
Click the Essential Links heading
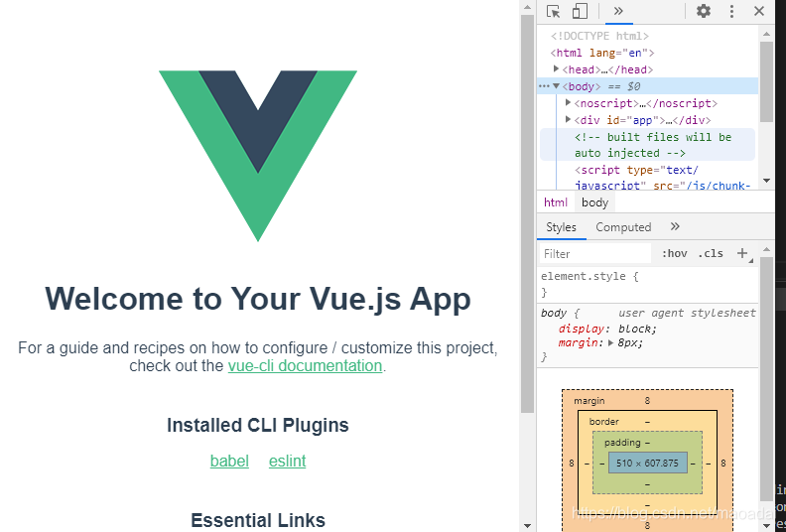click(x=258, y=520)
